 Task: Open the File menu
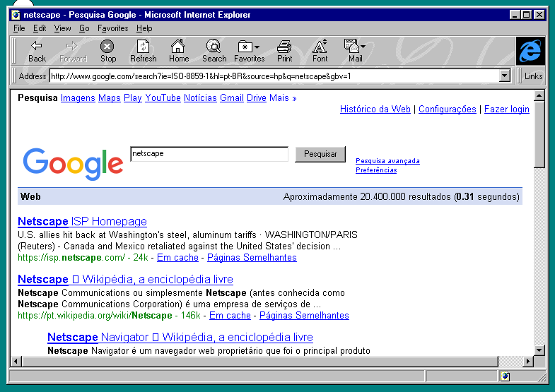tap(19, 28)
